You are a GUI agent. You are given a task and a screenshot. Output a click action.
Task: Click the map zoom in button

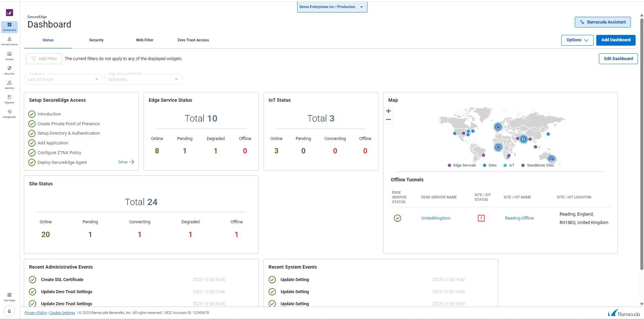click(x=388, y=111)
